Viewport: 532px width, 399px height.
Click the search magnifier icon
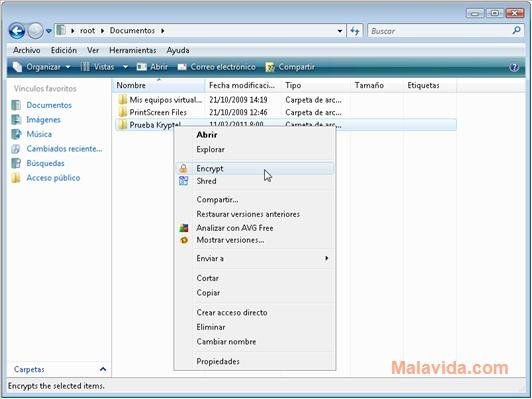tap(516, 31)
